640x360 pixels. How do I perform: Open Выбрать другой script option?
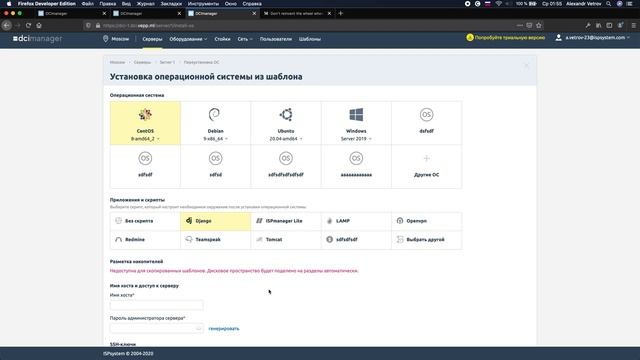coord(427,240)
